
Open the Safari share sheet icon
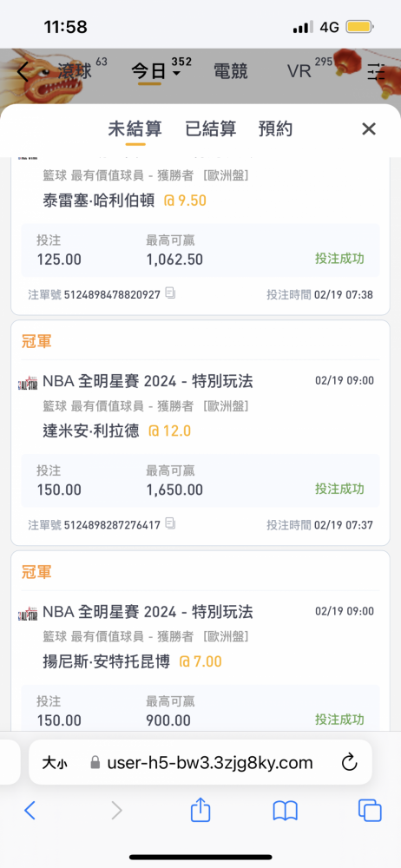(x=200, y=811)
